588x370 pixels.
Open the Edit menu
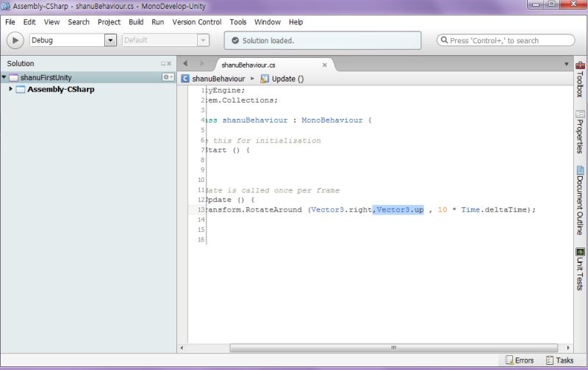click(29, 22)
